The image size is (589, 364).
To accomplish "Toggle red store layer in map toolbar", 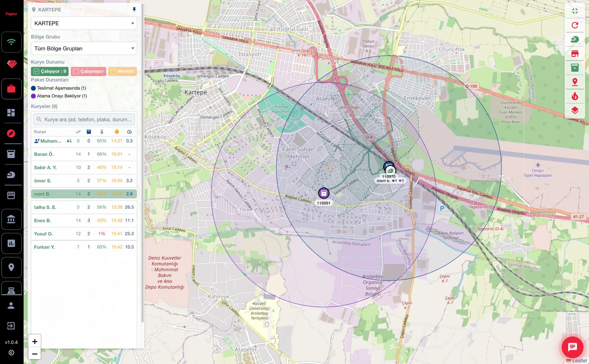I will coord(575,54).
